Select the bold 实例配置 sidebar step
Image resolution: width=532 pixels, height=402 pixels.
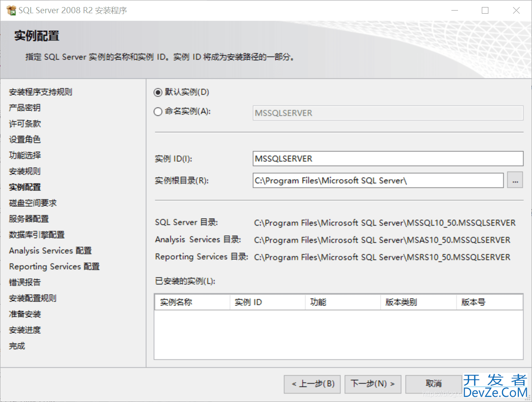click(x=25, y=187)
